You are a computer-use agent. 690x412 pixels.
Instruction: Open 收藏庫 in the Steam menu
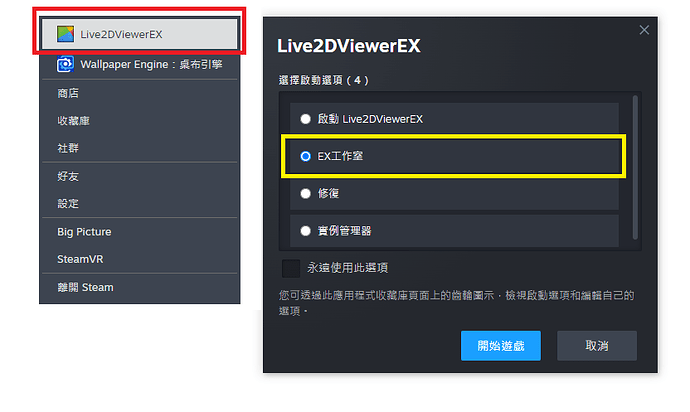click(x=73, y=121)
